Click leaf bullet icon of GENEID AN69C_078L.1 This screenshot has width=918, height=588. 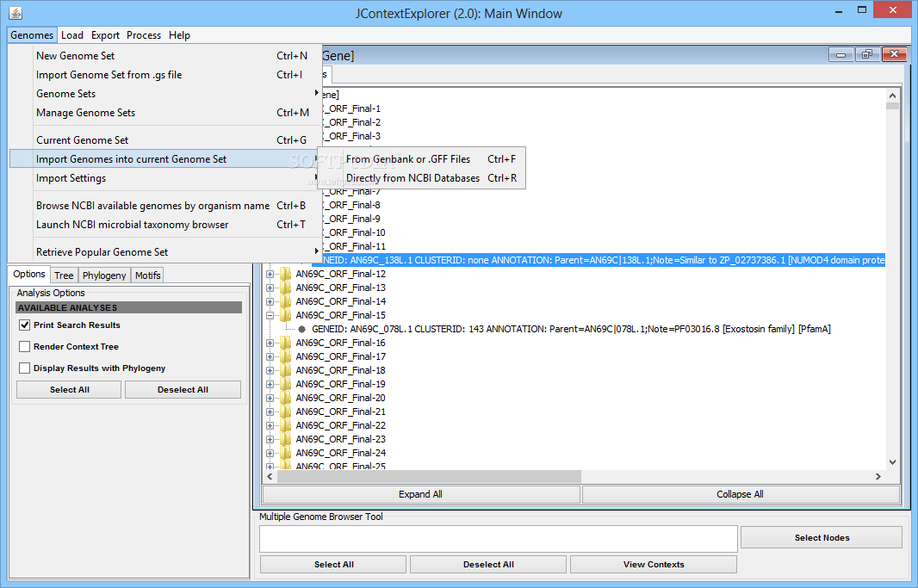[x=301, y=330]
